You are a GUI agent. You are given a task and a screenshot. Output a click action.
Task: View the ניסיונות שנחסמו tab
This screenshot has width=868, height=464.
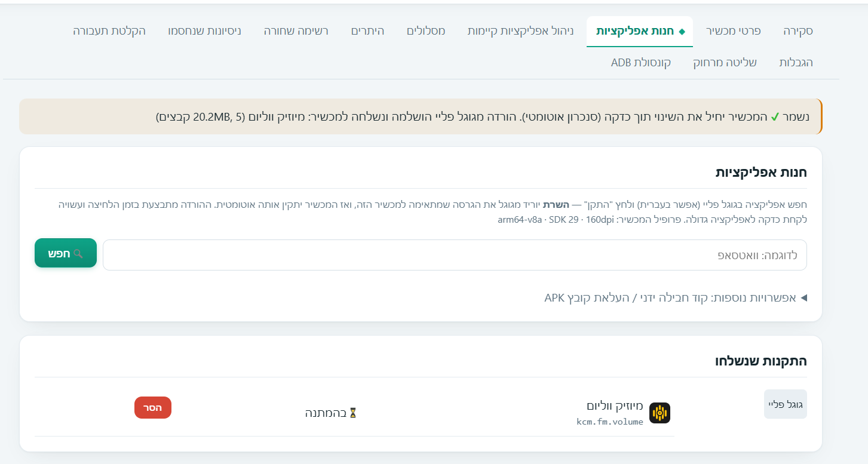[205, 31]
